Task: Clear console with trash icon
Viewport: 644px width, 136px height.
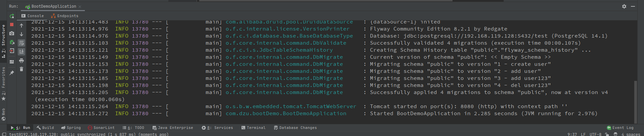Action: coord(21,69)
